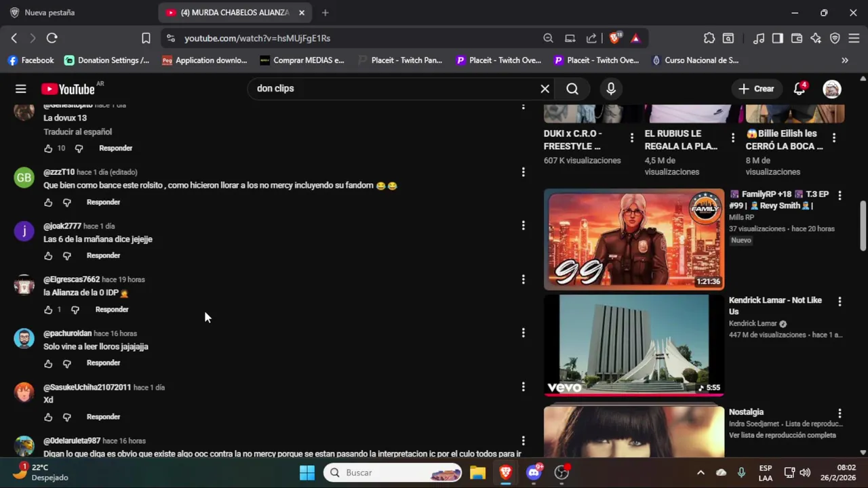The image size is (868, 488).
Task: Open options menu for @Elgrescas7662's comment
Action: tap(523, 279)
